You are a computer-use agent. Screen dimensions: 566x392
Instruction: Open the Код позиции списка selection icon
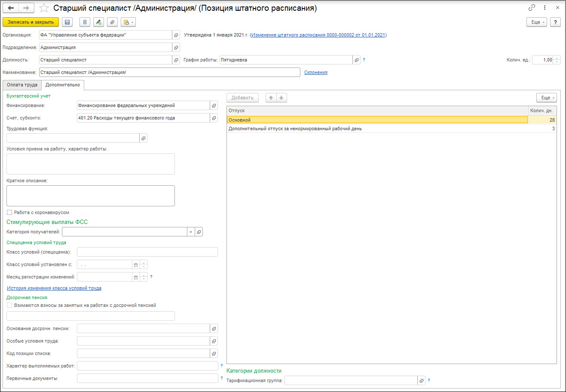pos(214,353)
